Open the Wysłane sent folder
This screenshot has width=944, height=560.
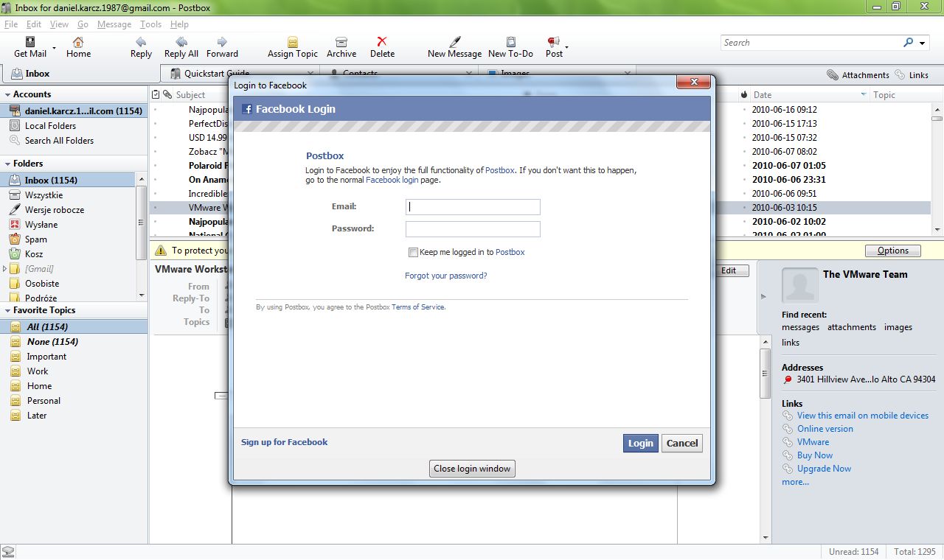(41, 225)
